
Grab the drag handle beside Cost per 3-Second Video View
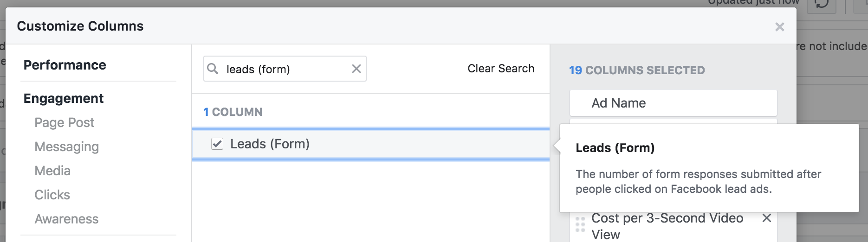pyautogui.click(x=580, y=224)
